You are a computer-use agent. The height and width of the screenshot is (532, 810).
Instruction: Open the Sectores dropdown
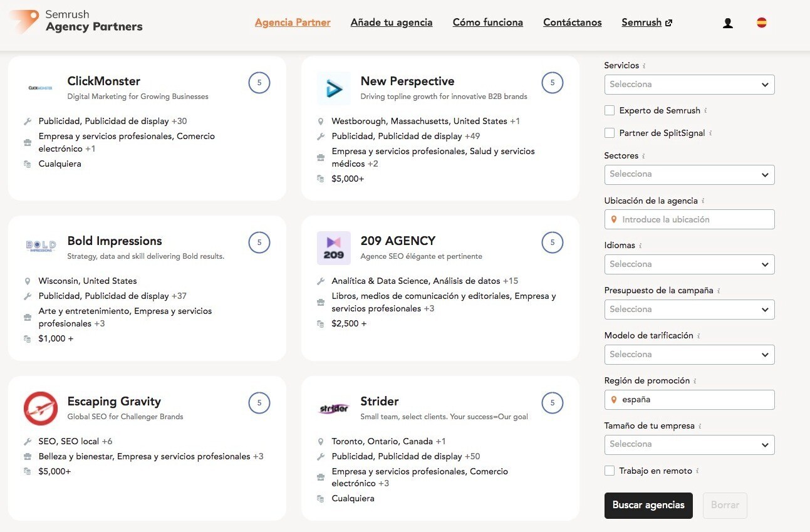689,174
